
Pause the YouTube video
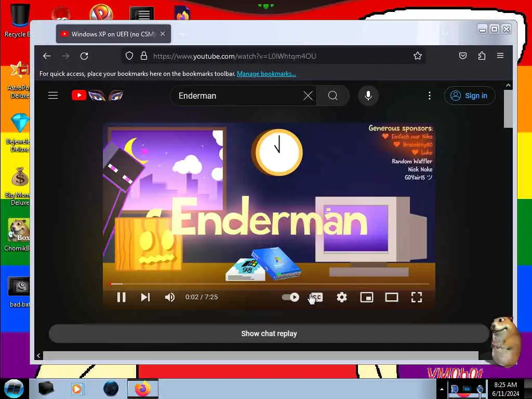[x=121, y=297]
